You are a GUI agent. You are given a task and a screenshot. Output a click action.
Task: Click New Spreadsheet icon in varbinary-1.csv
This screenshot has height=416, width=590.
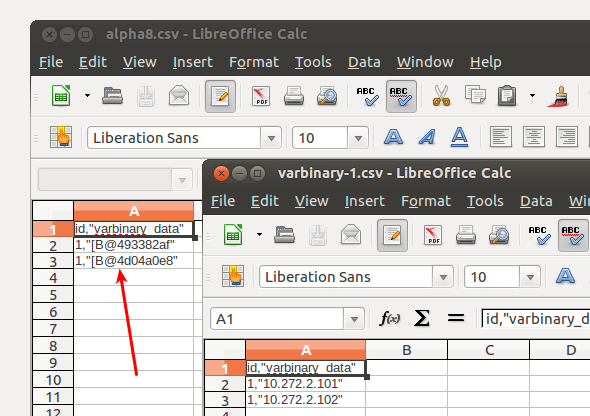click(233, 235)
